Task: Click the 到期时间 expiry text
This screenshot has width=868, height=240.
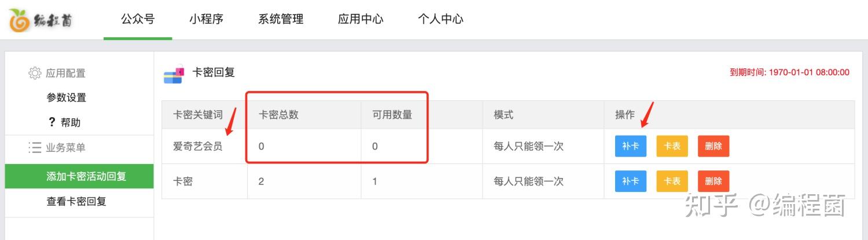Action: [789, 72]
